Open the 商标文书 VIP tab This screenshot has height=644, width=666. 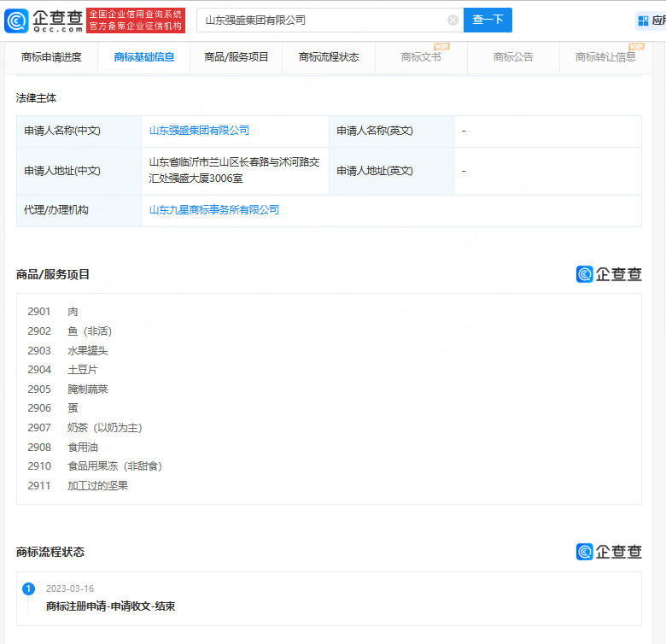[421, 57]
